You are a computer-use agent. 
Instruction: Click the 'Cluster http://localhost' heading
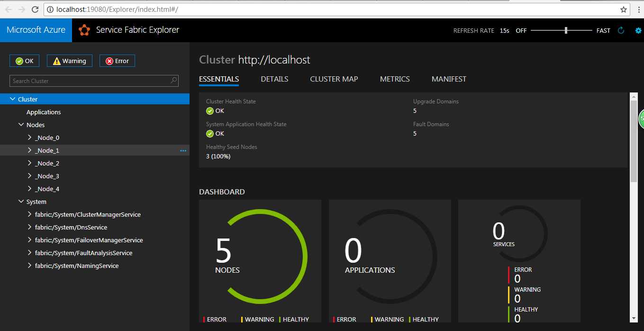254,60
